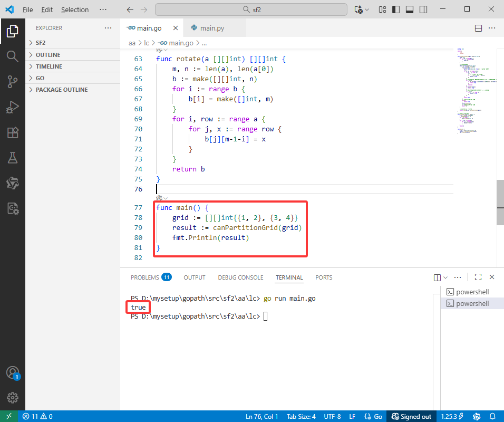Open the PORTS panel tab
The image size is (504, 422).
pyautogui.click(x=324, y=277)
